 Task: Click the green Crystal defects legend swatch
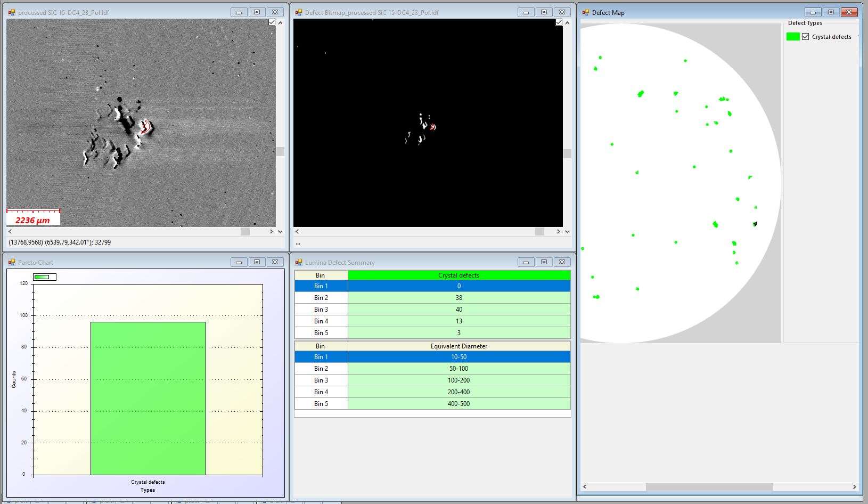793,37
